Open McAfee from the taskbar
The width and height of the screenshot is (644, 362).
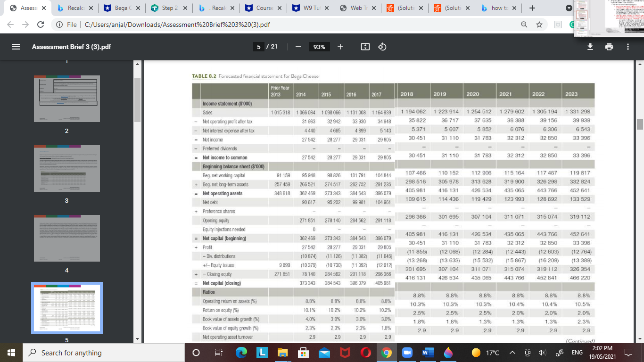pyautogui.click(x=345, y=353)
